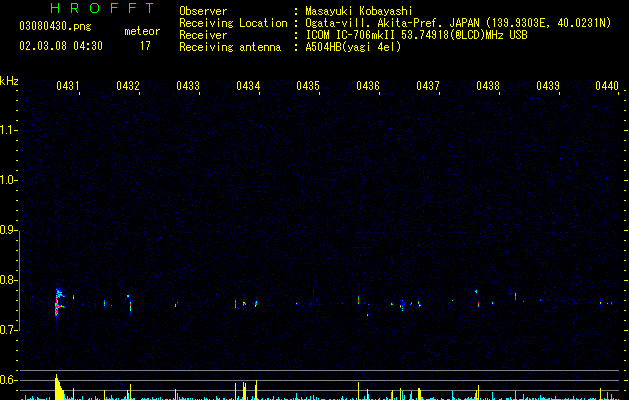Click the 1.1 kHz axis label

click(8, 130)
